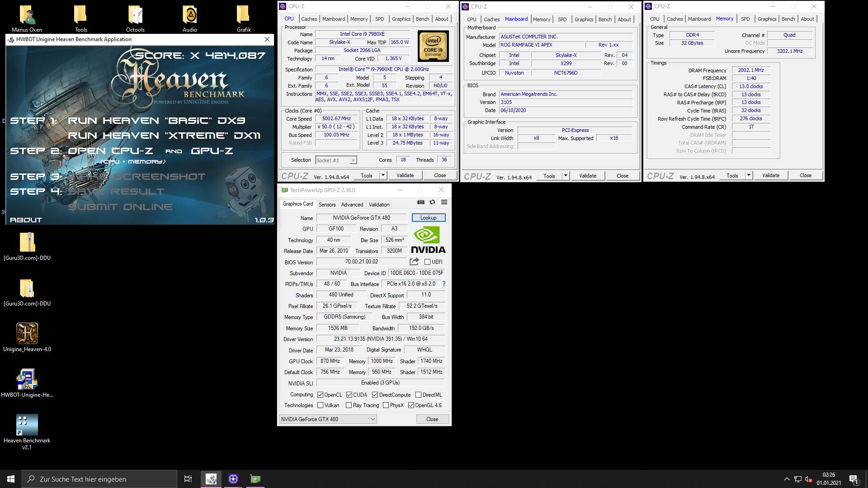The width and height of the screenshot is (868, 488).
Task: Open Task View in the taskbar
Action: [x=188, y=479]
